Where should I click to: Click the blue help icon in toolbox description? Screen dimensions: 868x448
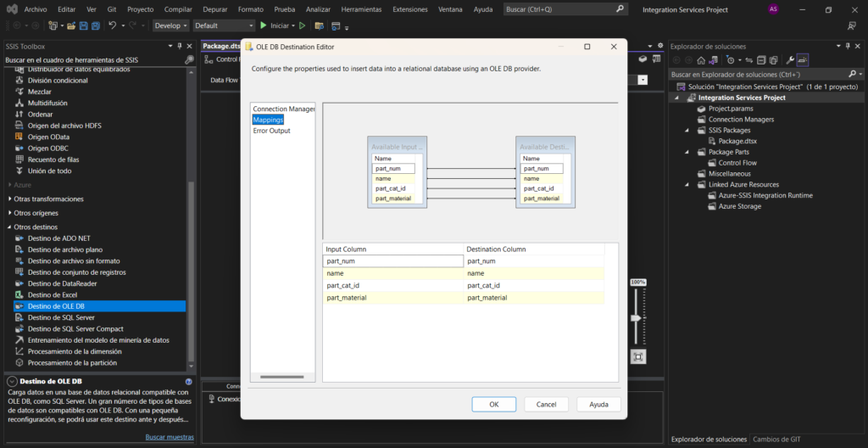[187, 382]
